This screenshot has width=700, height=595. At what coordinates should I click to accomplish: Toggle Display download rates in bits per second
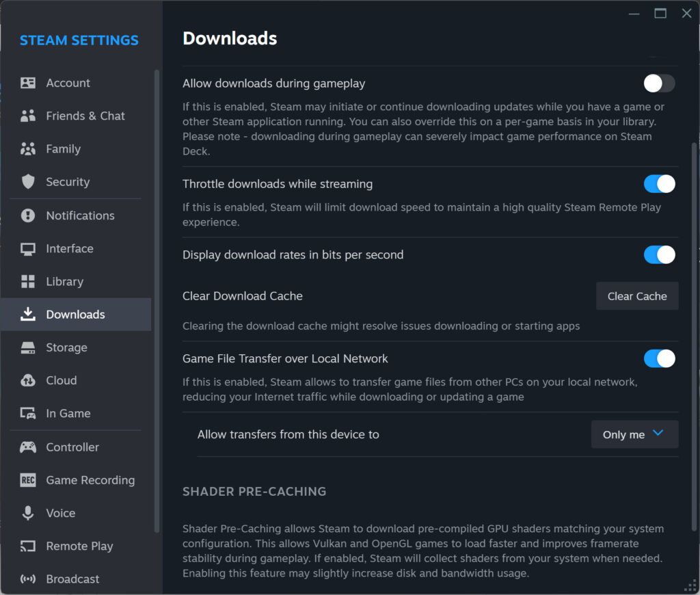[x=658, y=254]
